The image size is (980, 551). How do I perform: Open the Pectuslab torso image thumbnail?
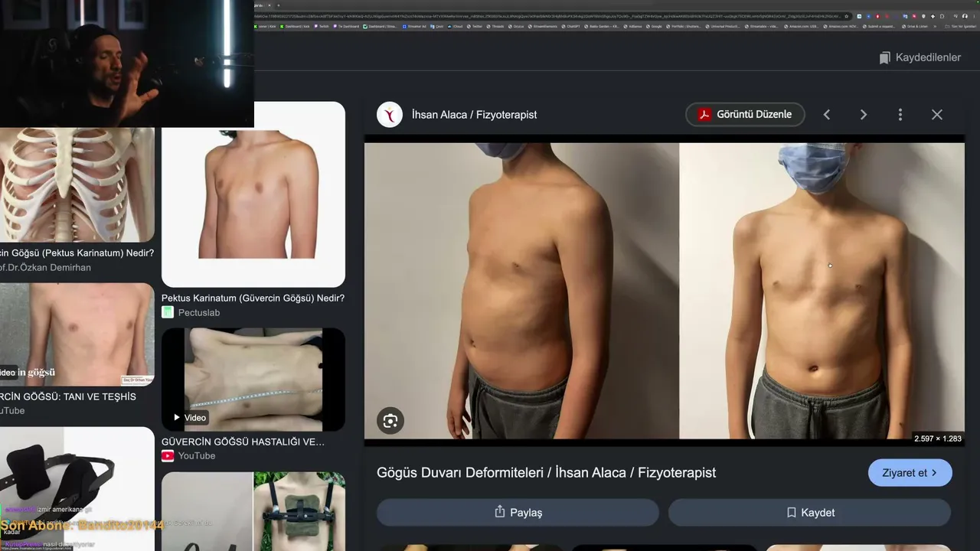click(253, 194)
